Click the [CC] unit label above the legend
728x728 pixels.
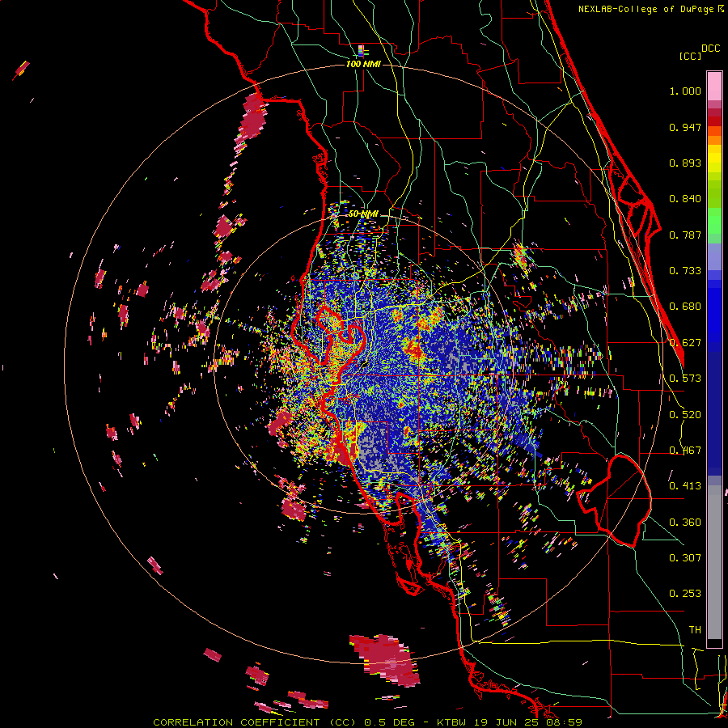pyautogui.click(x=690, y=56)
